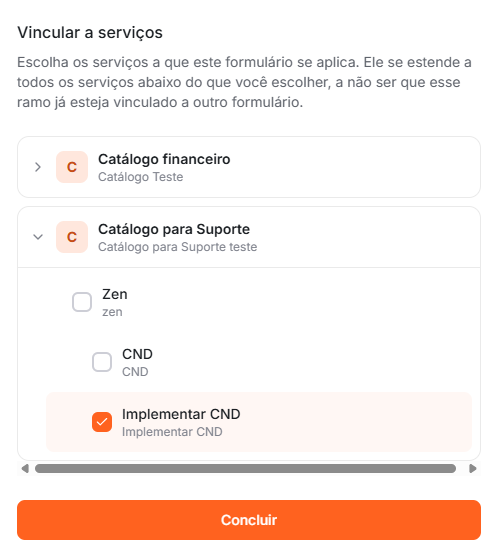Click the CND service name label
The image size is (501, 555).
(x=137, y=354)
